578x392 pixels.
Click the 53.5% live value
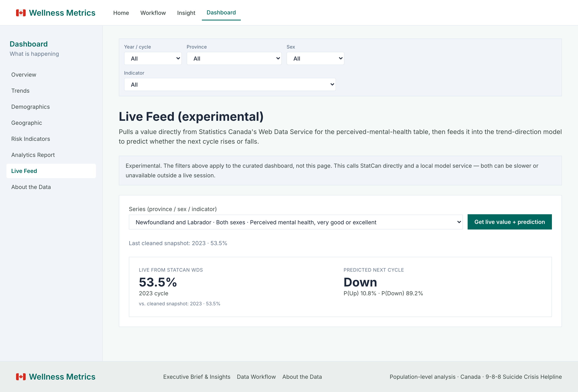click(158, 282)
